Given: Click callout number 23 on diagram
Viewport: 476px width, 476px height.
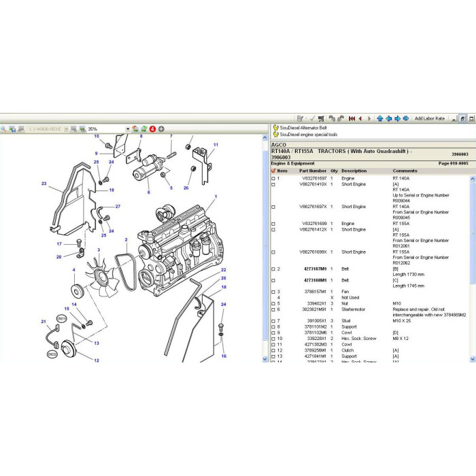Looking at the screenshot, I should point(44,184).
